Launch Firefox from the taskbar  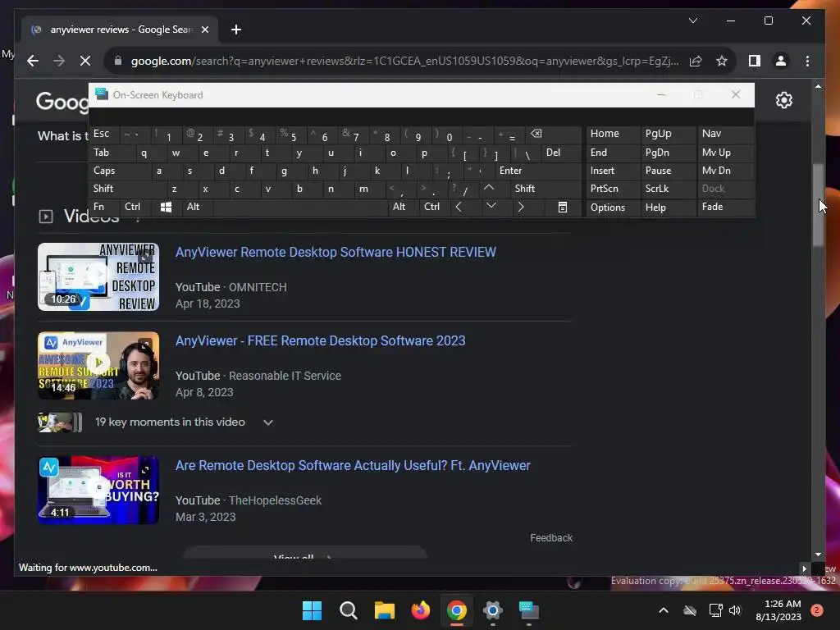pyautogui.click(x=421, y=610)
